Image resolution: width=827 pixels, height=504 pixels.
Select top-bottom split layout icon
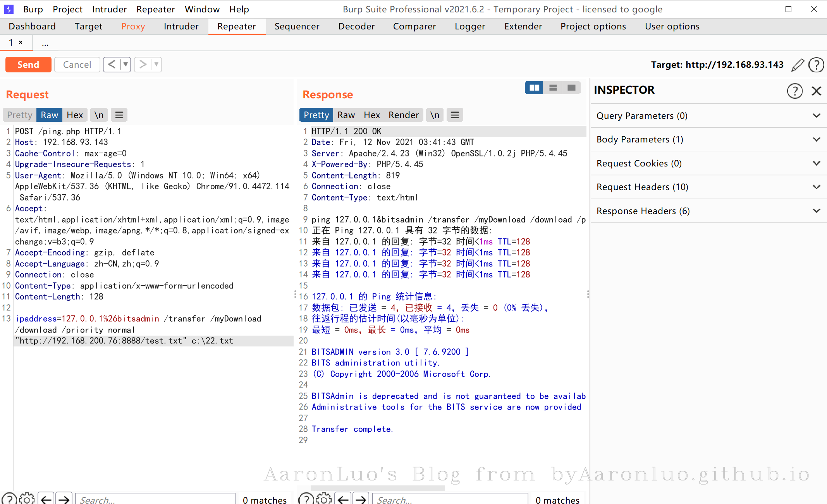click(553, 88)
